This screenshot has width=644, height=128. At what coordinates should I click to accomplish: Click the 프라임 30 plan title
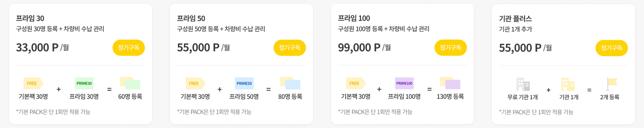coord(30,18)
